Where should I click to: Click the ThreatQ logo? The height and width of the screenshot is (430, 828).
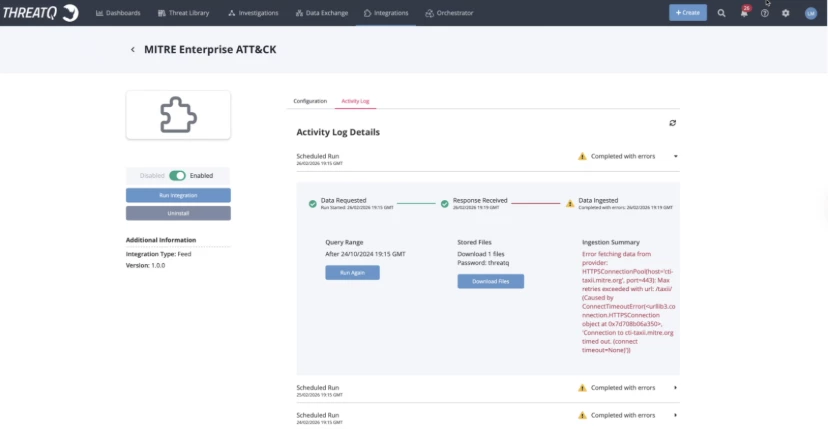[x=41, y=13]
